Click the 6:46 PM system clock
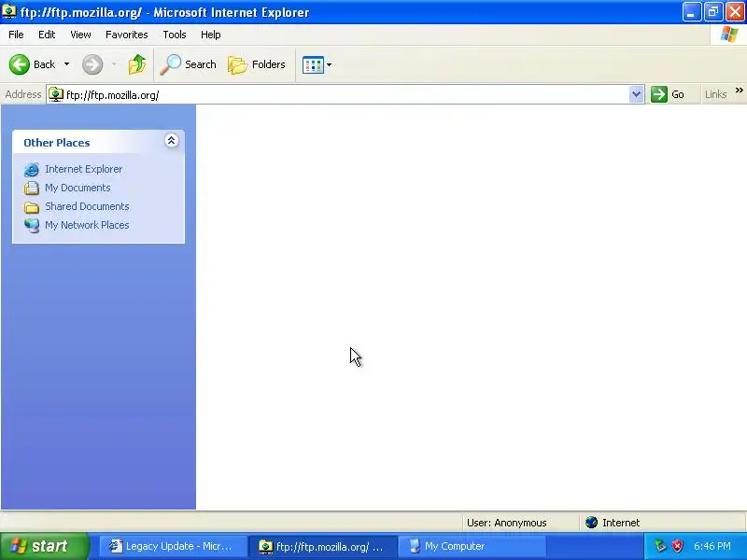The height and width of the screenshot is (560, 747). point(712,546)
